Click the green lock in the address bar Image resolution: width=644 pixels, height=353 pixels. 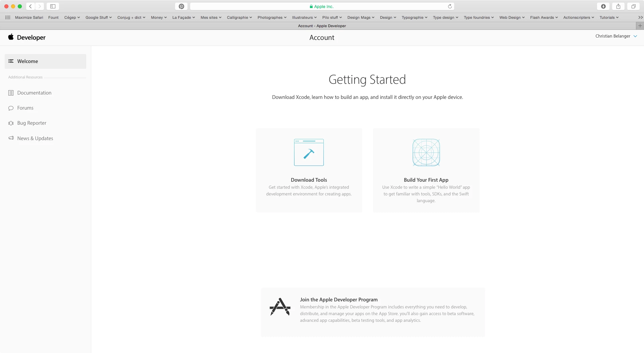(x=311, y=6)
